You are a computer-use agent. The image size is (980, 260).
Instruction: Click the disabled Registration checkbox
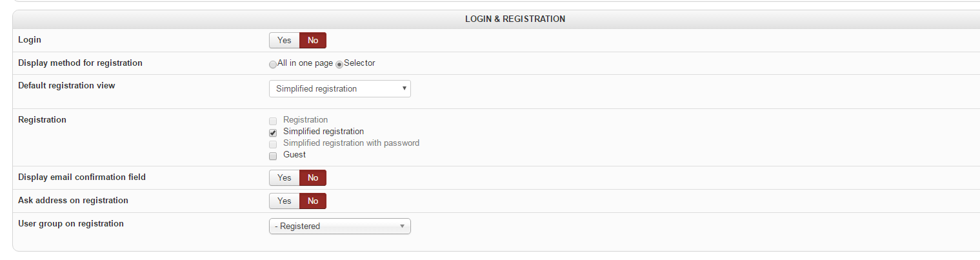pyautogui.click(x=273, y=121)
